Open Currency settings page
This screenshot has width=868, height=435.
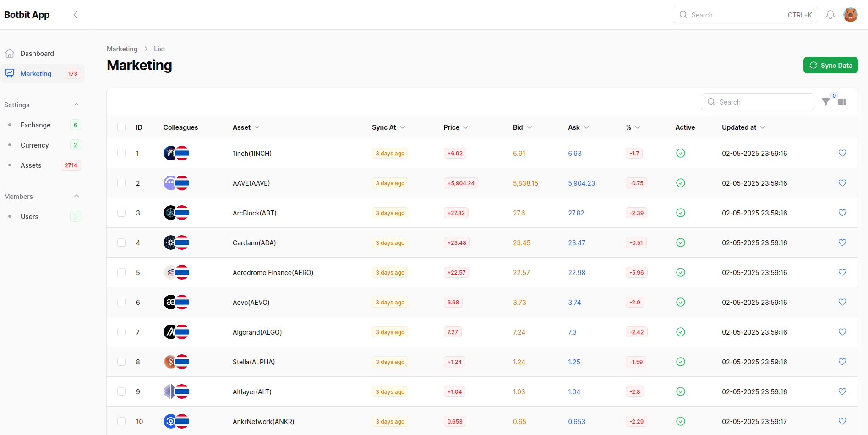[x=43, y=145]
